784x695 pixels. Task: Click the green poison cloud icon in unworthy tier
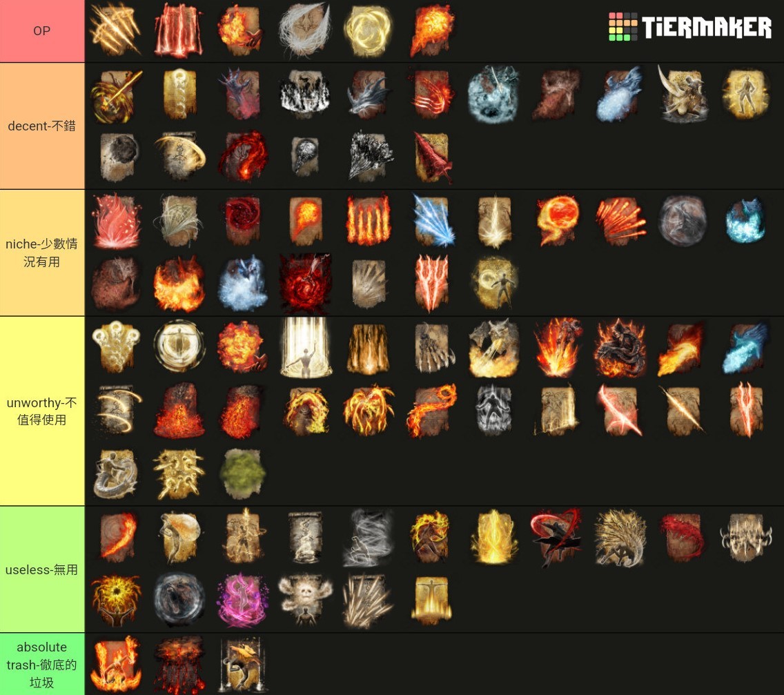pyautogui.click(x=242, y=473)
